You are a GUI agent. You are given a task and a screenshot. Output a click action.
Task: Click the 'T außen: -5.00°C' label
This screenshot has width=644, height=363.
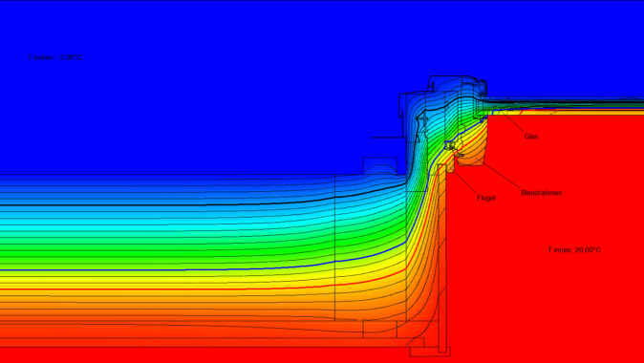54,57
